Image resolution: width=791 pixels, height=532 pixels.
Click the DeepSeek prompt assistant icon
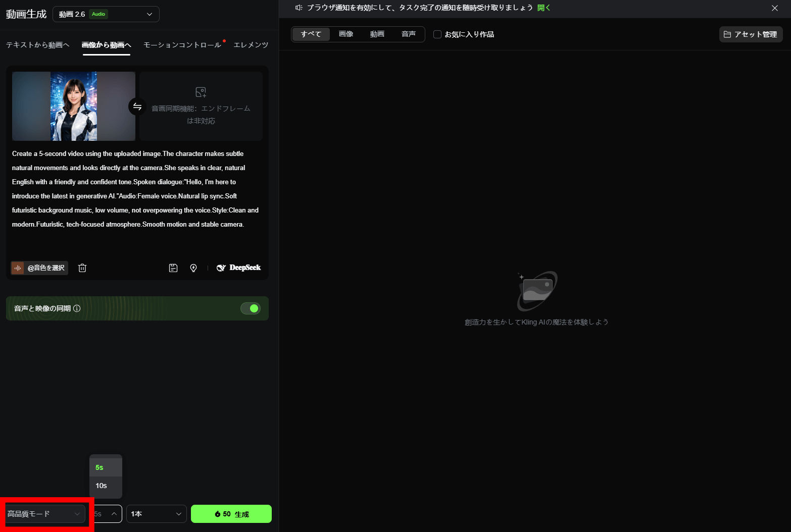pos(239,268)
